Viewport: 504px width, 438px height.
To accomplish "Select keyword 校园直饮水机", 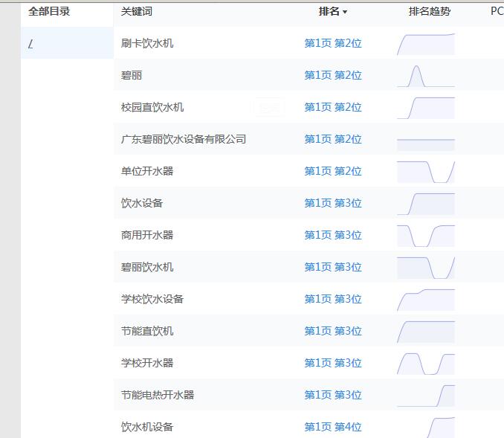I will [x=152, y=107].
